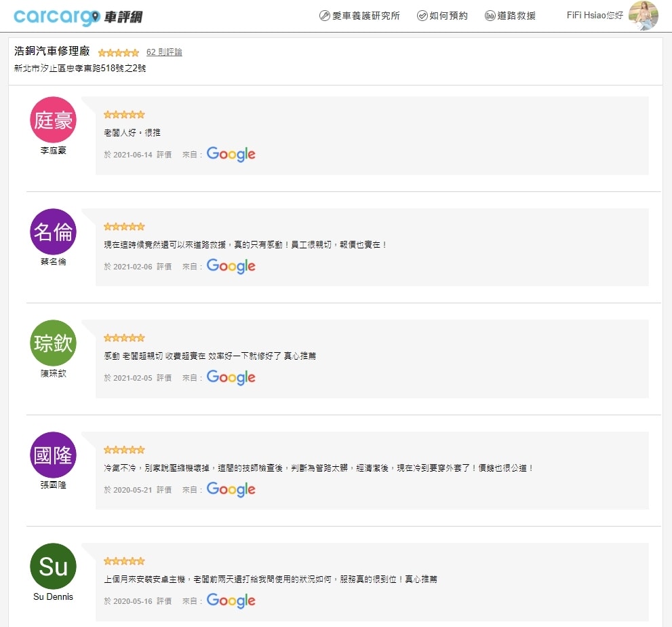Open 愛車養護研究所 menu item
This screenshot has height=627, width=672.
pyautogui.click(x=359, y=16)
